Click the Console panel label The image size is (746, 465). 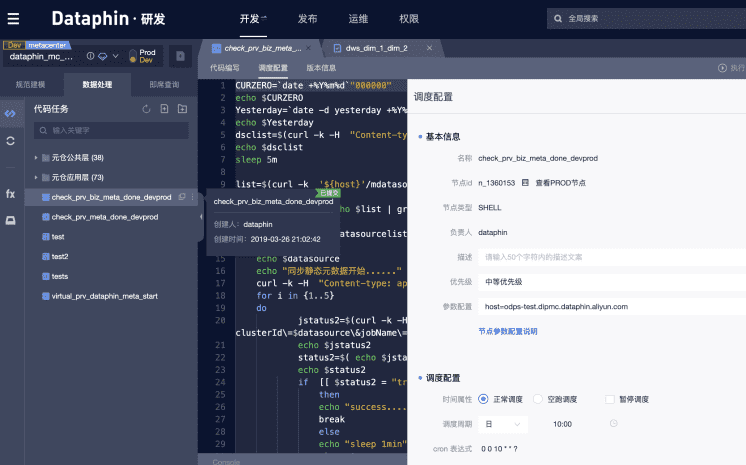coord(226,462)
